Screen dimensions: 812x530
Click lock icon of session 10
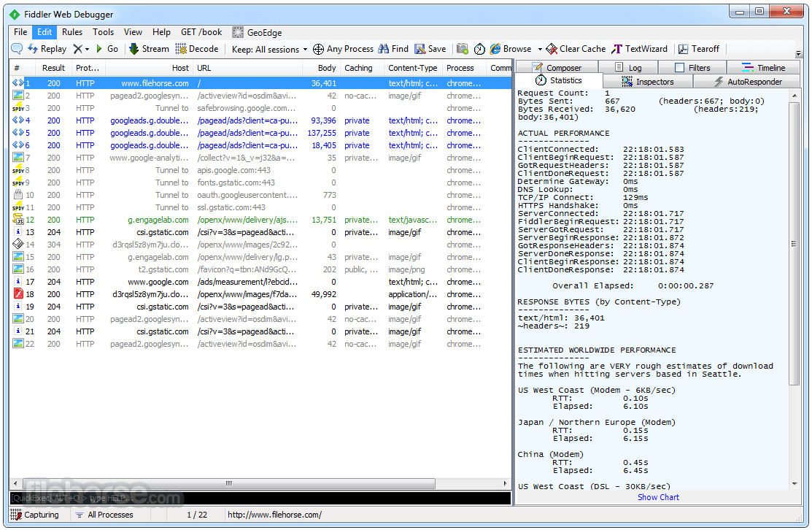pos(18,195)
